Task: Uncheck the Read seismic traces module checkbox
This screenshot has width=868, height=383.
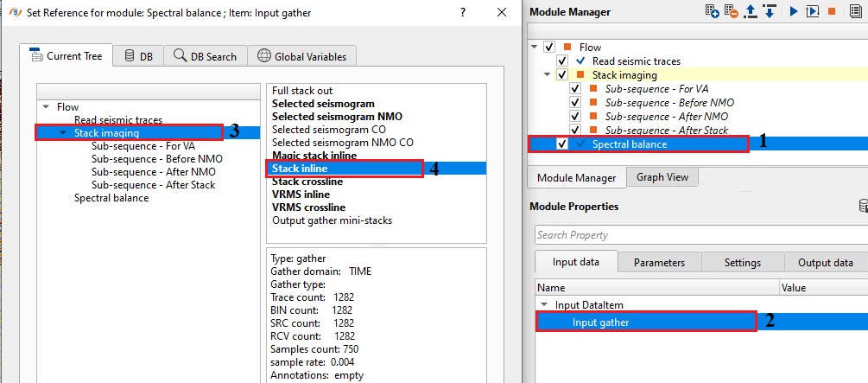Action: coord(562,61)
